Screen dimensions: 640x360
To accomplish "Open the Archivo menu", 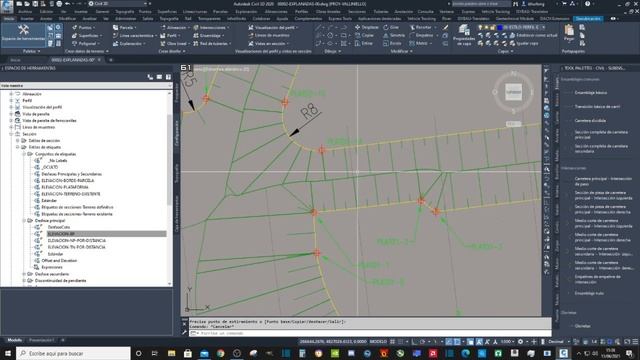I will (x=24, y=12).
